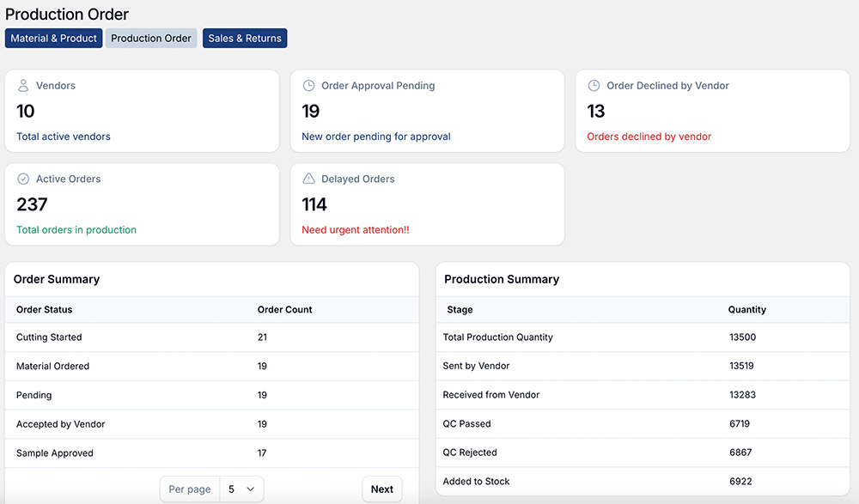Go to Next page of Order Summary
Image resolution: width=859 pixels, height=504 pixels.
tap(381, 489)
